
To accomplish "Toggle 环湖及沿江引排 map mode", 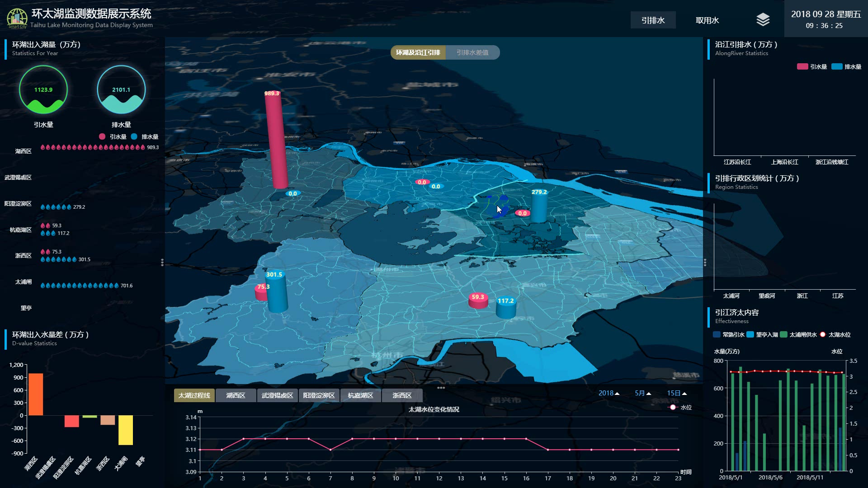I will [x=418, y=52].
